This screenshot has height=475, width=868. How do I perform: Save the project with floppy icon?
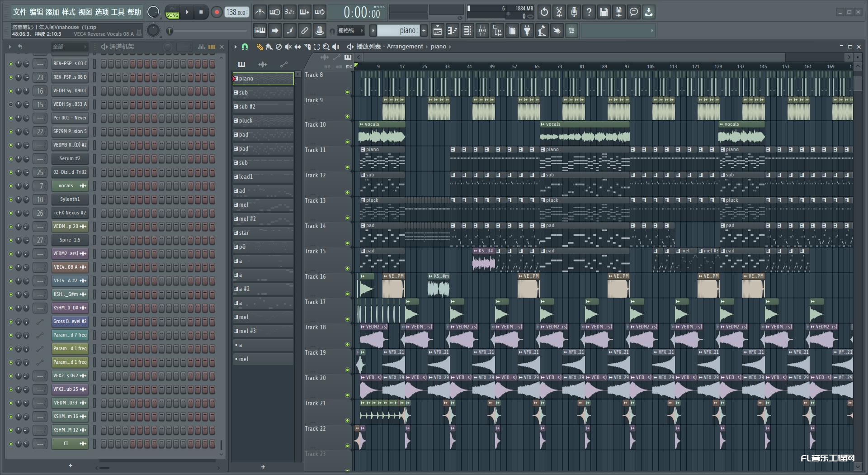tap(604, 12)
